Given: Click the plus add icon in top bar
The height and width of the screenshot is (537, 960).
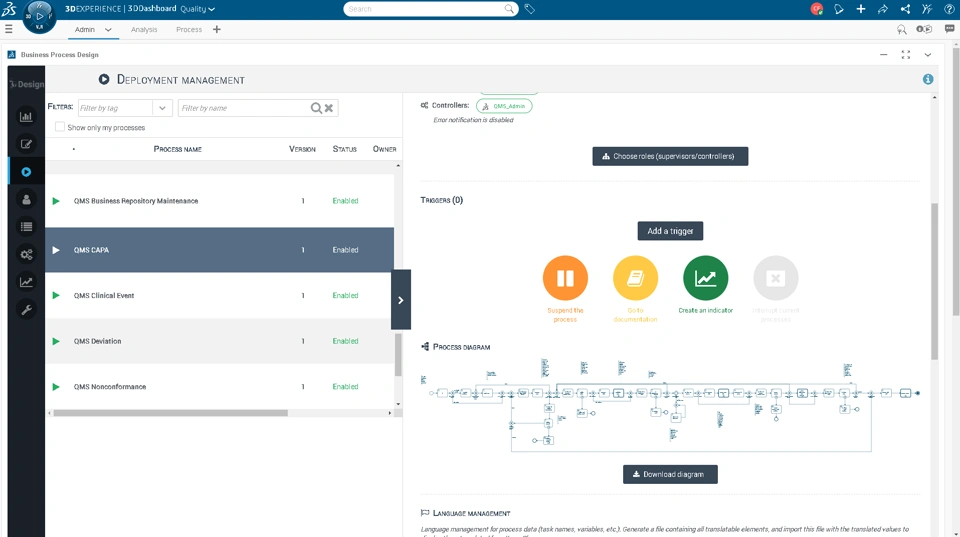Looking at the screenshot, I should (x=861, y=9).
